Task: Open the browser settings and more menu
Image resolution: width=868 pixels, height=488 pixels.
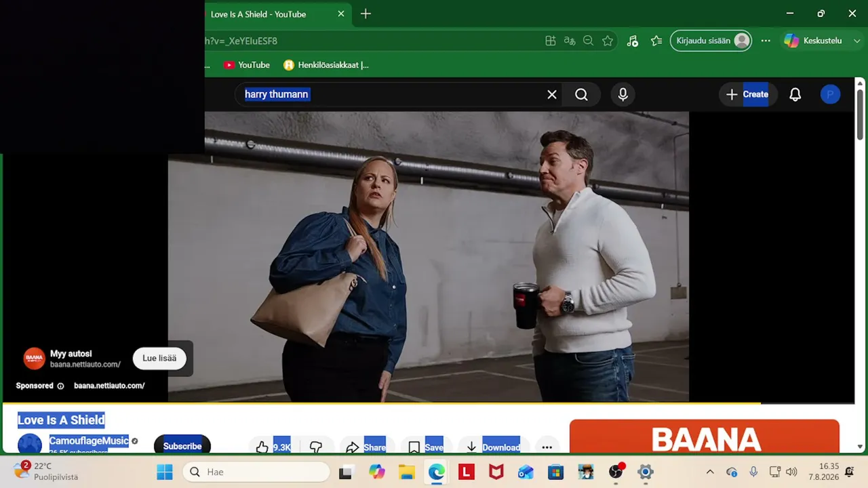Action: (766, 41)
